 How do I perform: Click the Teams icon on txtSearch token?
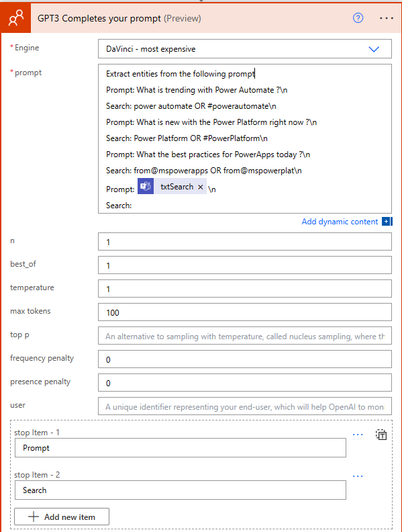click(x=146, y=186)
